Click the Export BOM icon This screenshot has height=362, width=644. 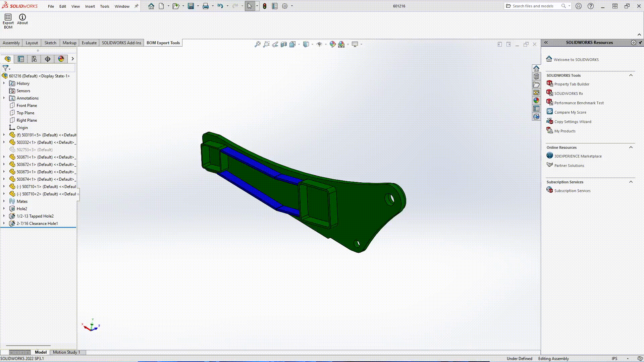[7, 19]
